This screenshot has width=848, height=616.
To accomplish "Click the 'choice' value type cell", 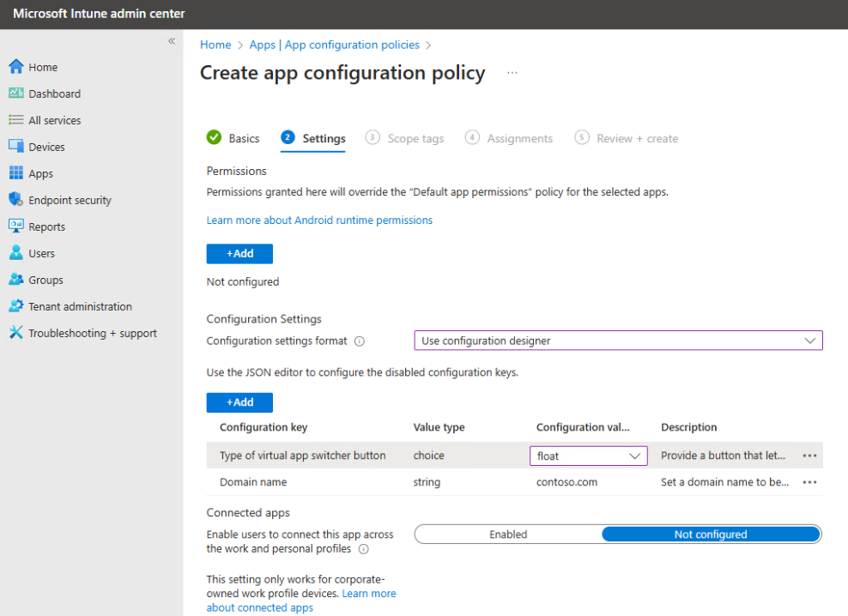I will coord(429,456).
